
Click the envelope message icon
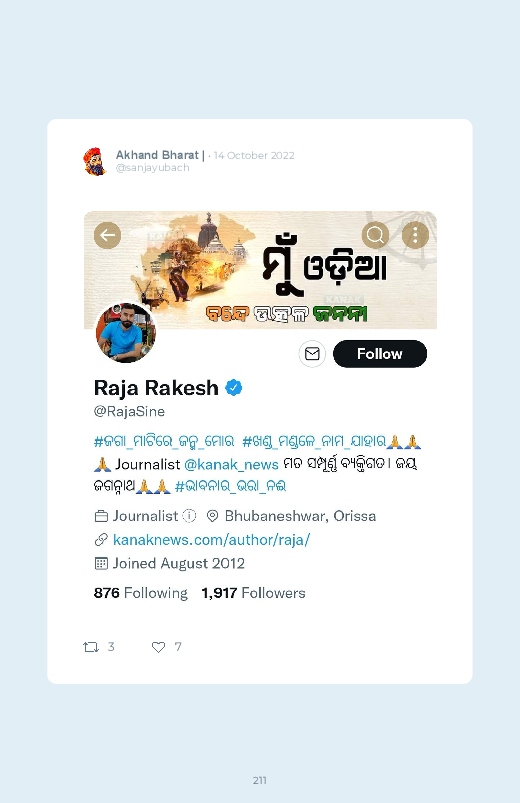(312, 353)
